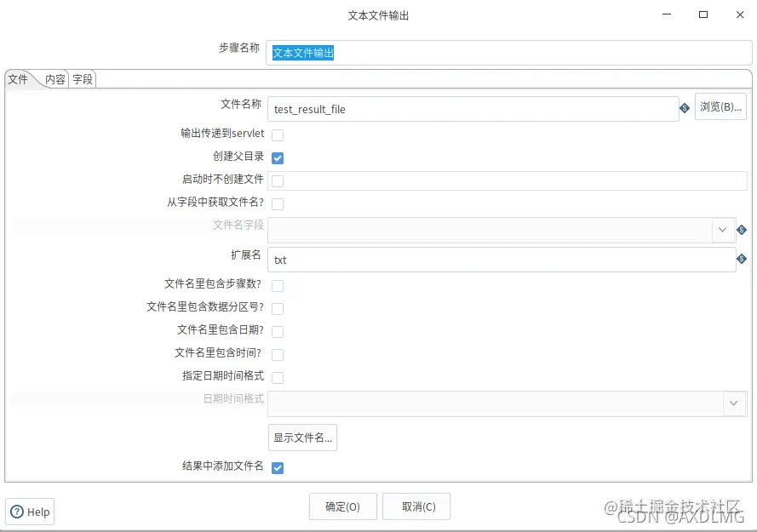This screenshot has width=757, height=532.
Task: Switch to the 文件 tab
Action: tap(19, 79)
